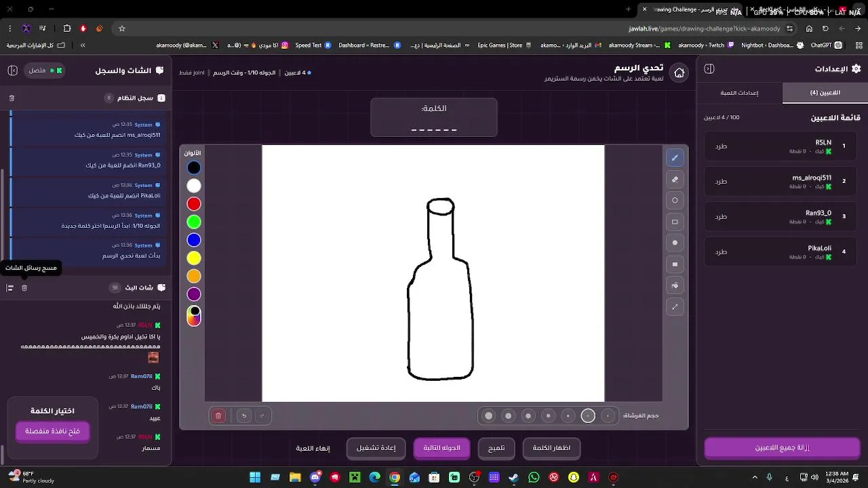
Task: Open Steam from the taskbar
Action: 514,477
